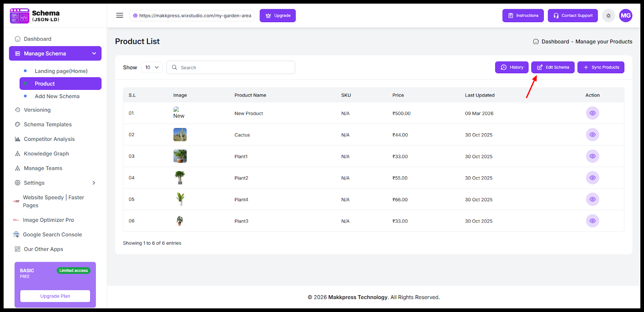Screen dimensions: 644x312
Task: Click the Dashboard breadcrumb link
Action: [x=555, y=41]
